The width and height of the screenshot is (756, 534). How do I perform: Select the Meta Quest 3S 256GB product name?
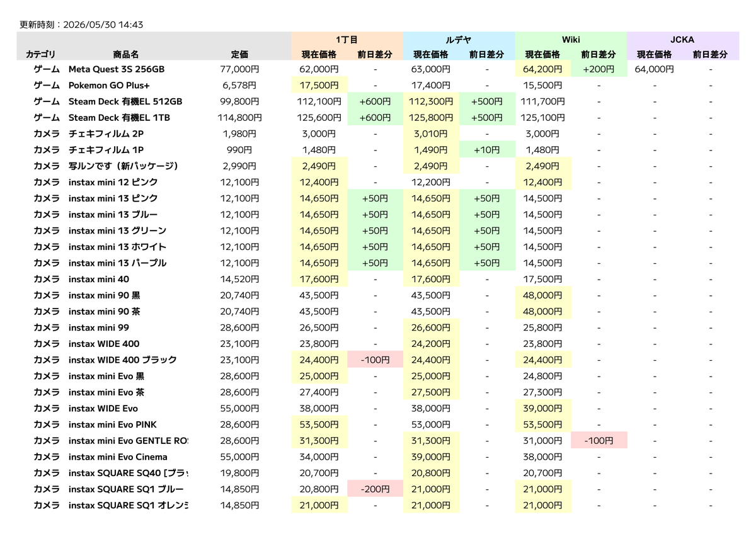tap(117, 69)
